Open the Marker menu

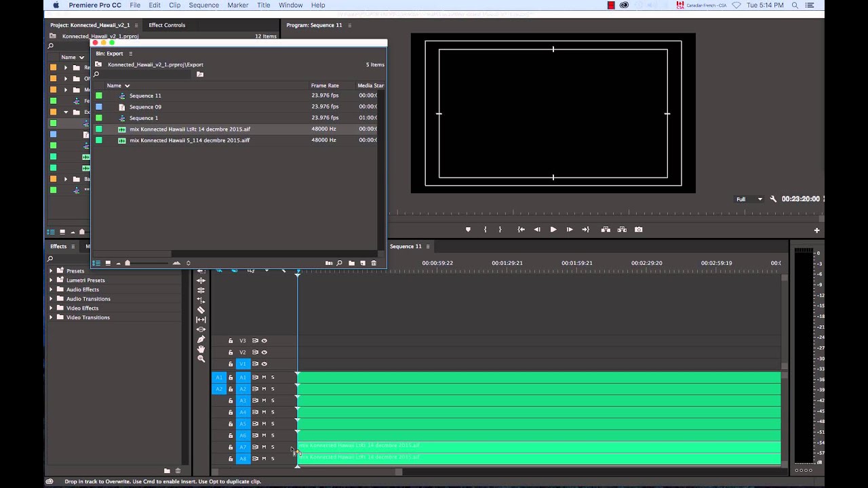coord(237,5)
